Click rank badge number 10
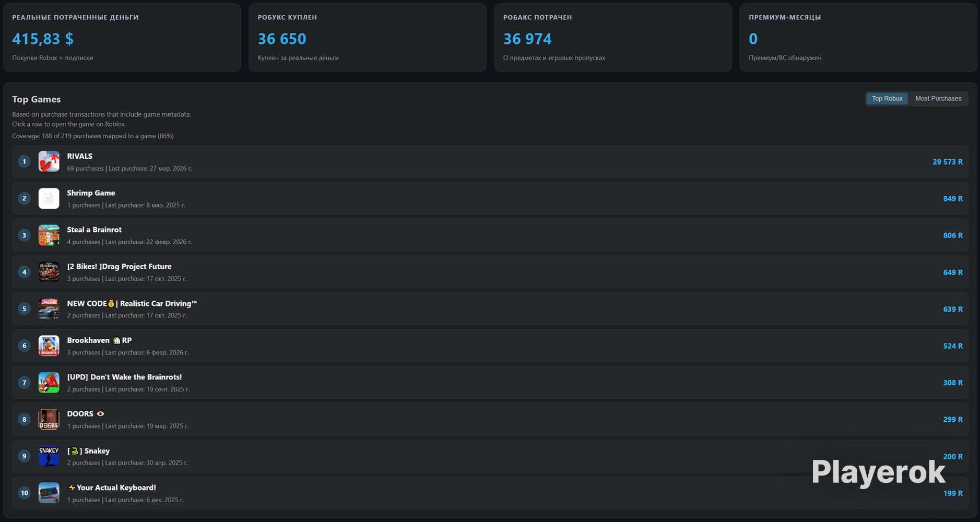This screenshot has width=980, height=522. click(24, 493)
